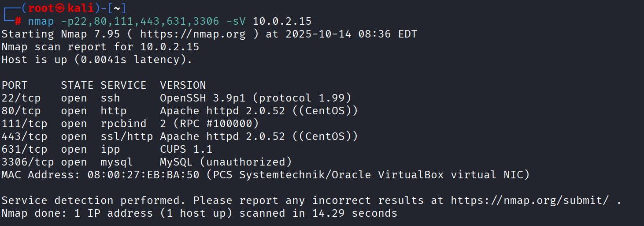The height and width of the screenshot is (226, 644).
Task: Click the target IP 10.0.2.15 in the command
Action: [282, 21]
